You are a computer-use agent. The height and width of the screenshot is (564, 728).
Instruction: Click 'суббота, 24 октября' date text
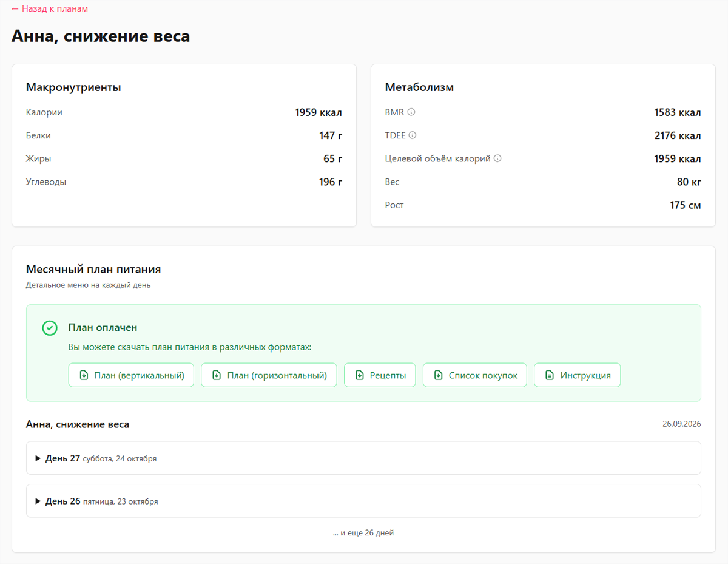(120, 459)
